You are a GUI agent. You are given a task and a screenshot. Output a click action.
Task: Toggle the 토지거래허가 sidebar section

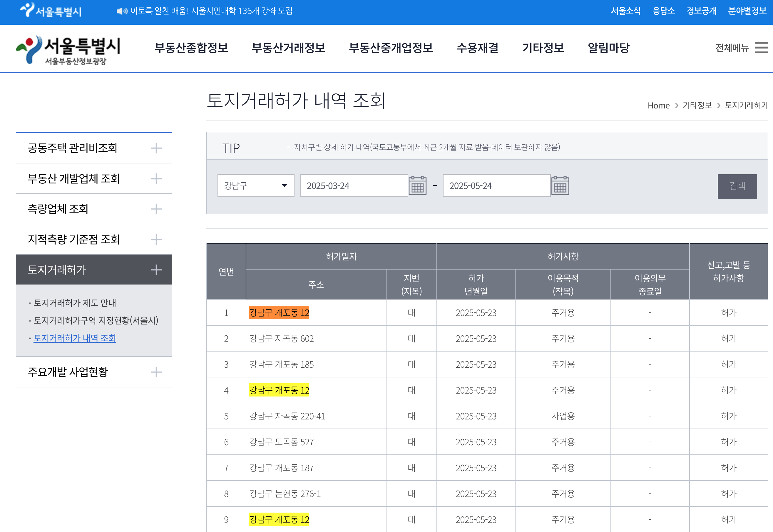pos(156,270)
